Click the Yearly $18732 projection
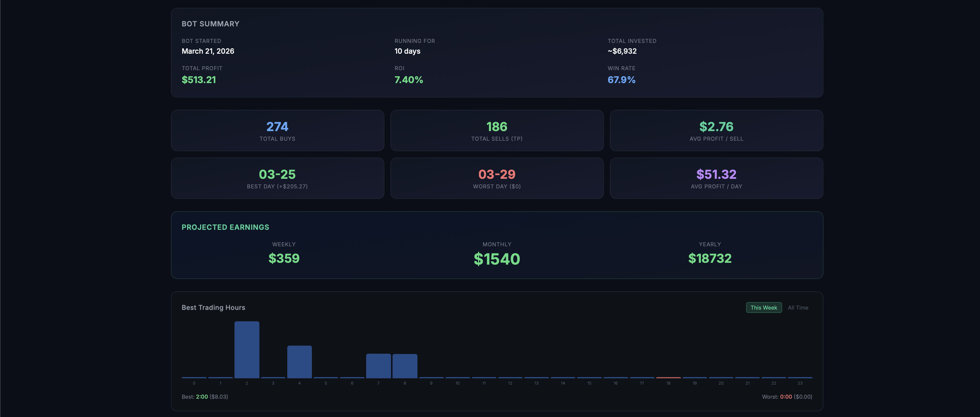 (710, 258)
